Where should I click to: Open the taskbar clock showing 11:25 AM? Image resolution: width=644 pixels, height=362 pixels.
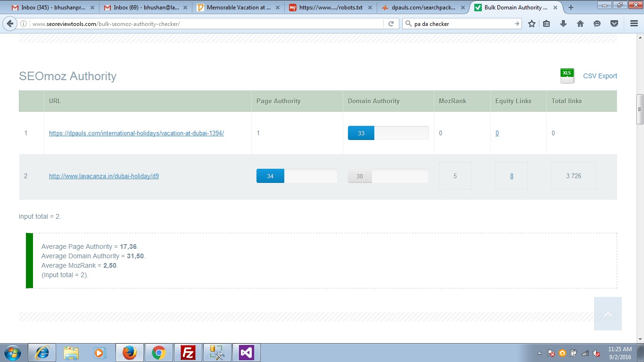click(x=619, y=353)
